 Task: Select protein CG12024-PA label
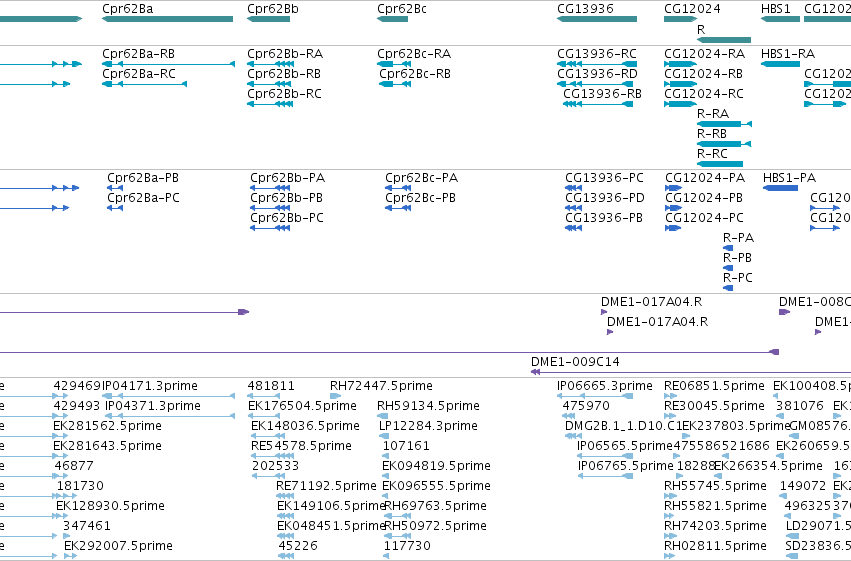click(x=705, y=178)
